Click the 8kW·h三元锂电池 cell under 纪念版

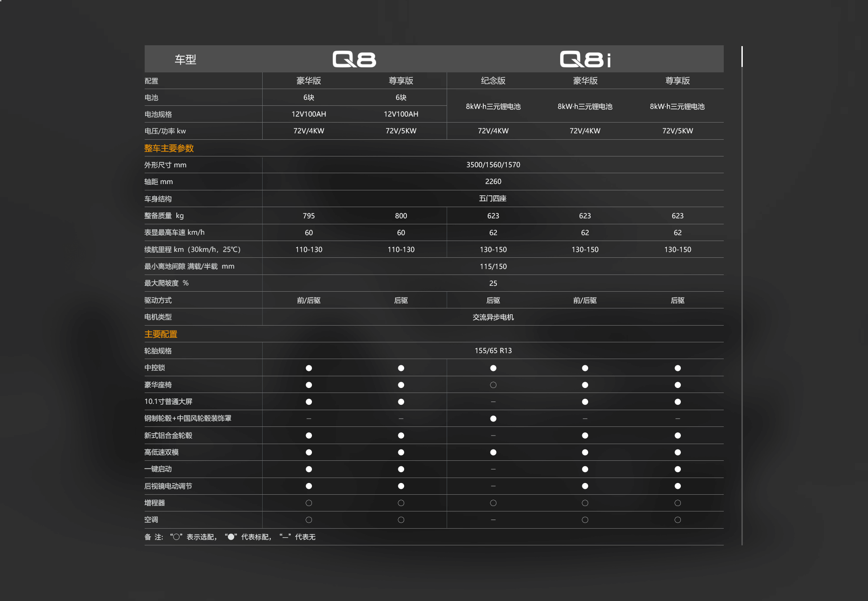click(x=493, y=106)
